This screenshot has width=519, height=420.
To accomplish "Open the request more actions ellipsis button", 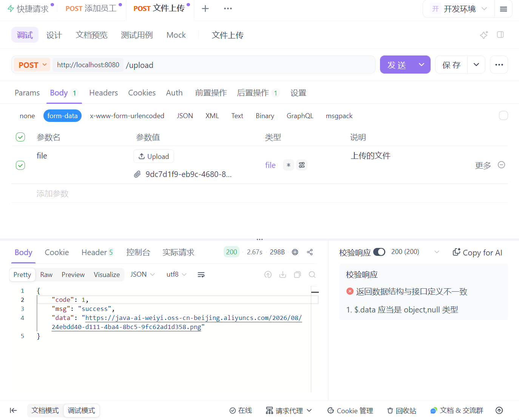I will (x=499, y=65).
